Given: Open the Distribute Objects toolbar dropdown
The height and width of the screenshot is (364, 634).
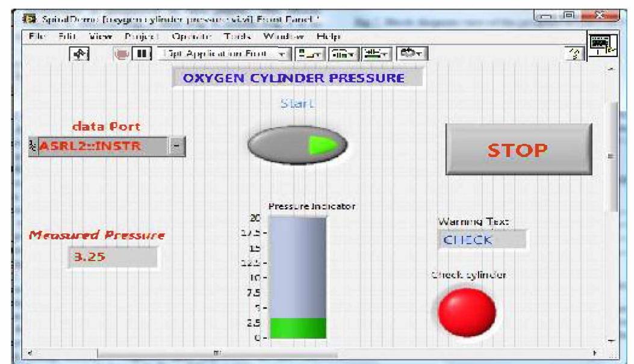Looking at the screenshot, I should tap(343, 54).
